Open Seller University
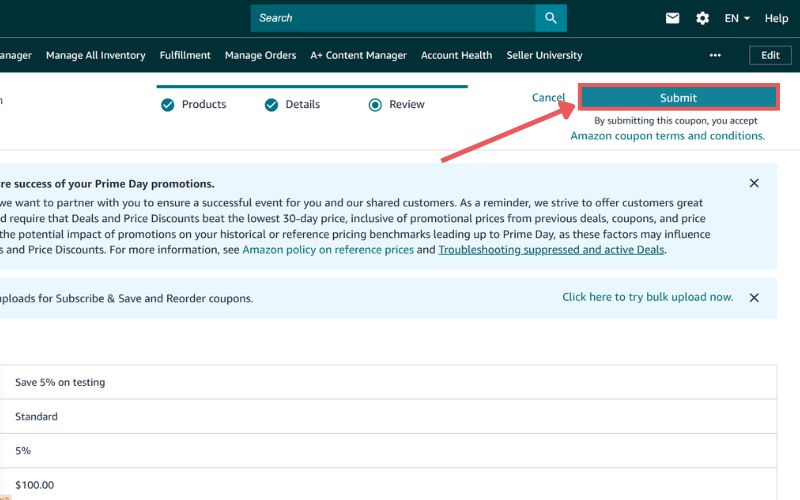Image resolution: width=800 pixels, height=500 pixels. 544,55
